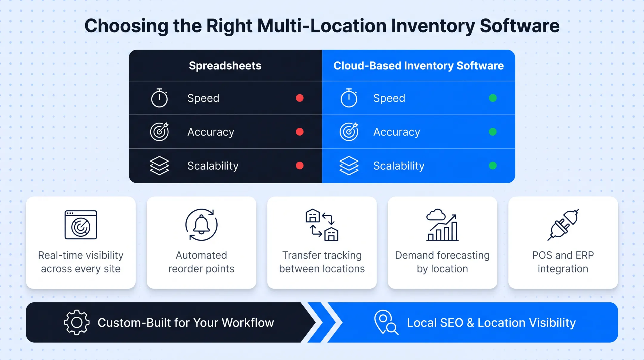
Task: Click the cloud bar chart forecasting icon
Action: click(x=442, y=225)
